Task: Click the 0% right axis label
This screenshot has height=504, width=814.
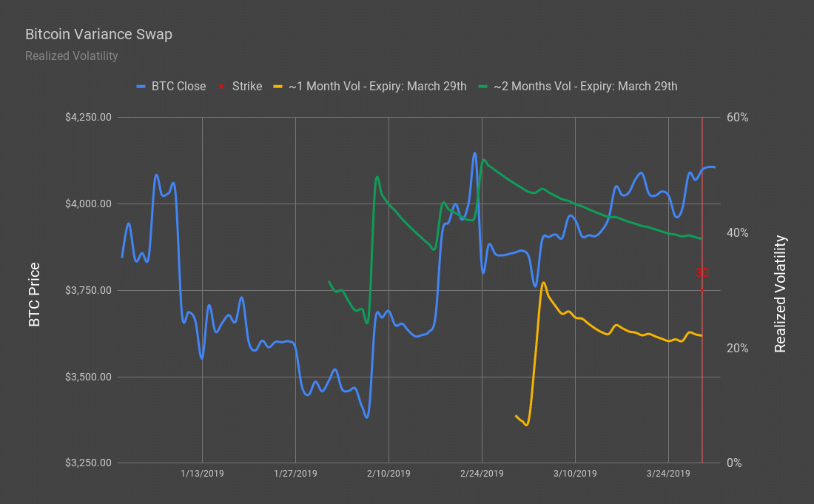Action: pyautogui.click(x=734, y=463)
